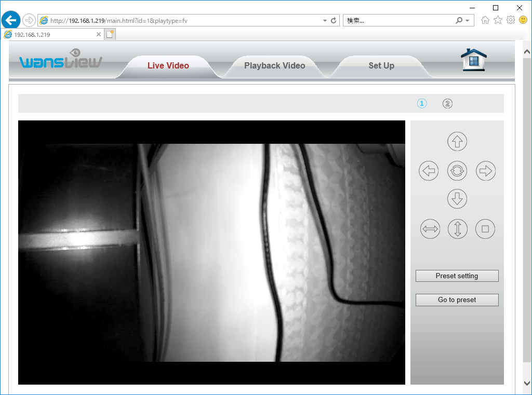The image size is (532, 395).
Task: Click the Internet Explorer page icon in address bar
Action: (44, 20)
